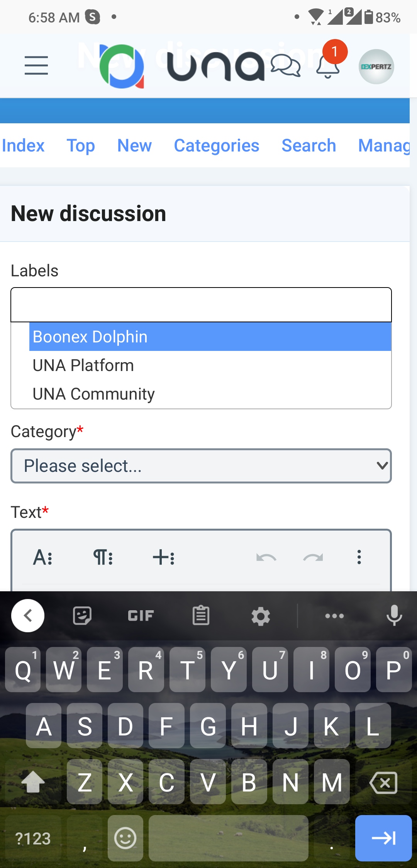Open the text formatting A: toolbar menu
This screenshot has height=868, width=417.
tap(43, 558)
